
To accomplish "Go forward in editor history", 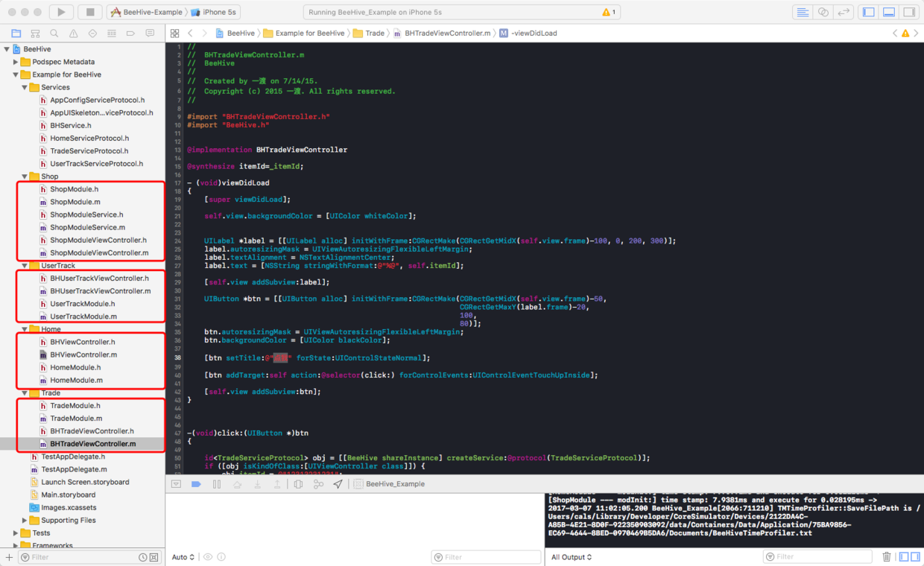I will coord(205,34).
